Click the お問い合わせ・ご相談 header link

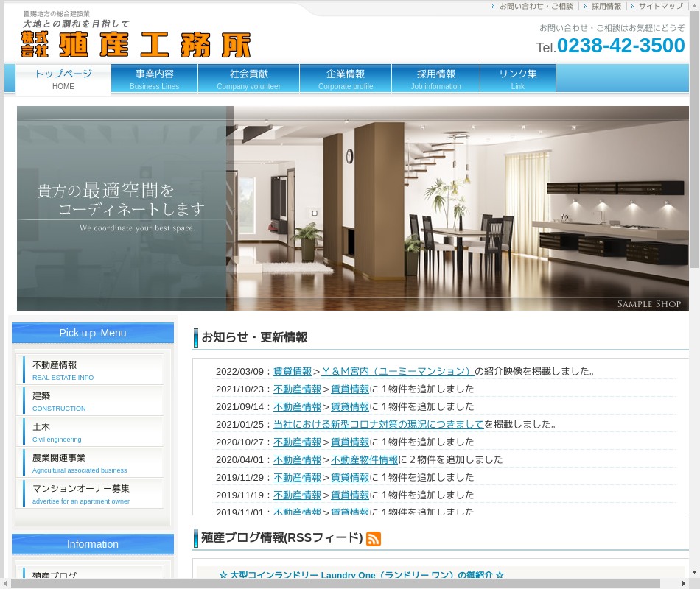point(536,6)
